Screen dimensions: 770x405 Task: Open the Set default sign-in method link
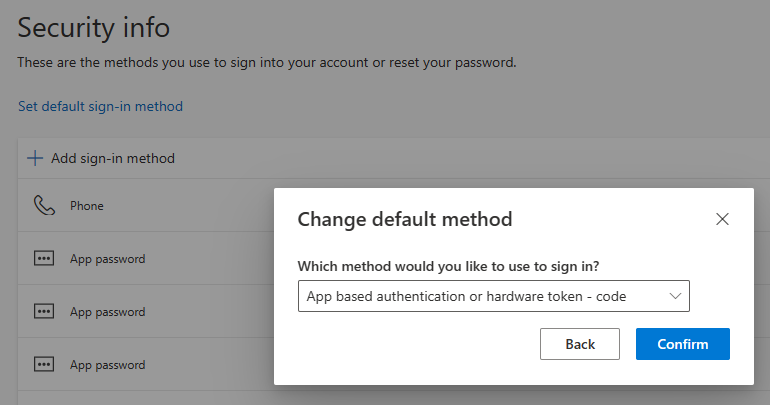point(100,106)
